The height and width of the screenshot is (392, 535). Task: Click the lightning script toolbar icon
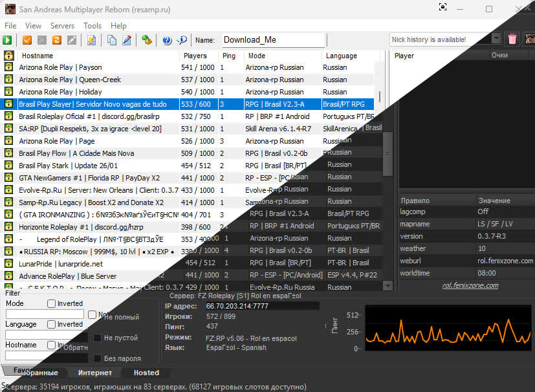tap(91, 40)
